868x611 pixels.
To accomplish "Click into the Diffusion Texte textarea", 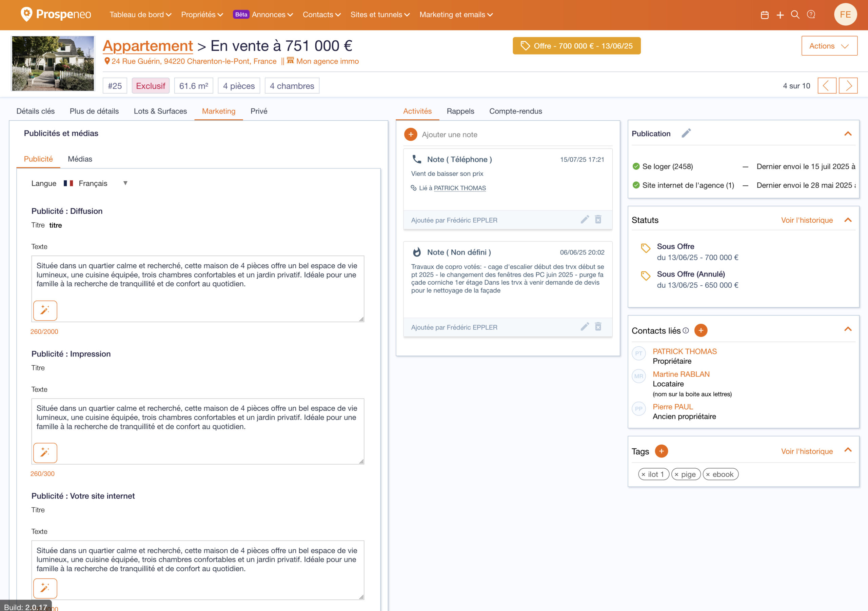I will (x=198, y=289).
